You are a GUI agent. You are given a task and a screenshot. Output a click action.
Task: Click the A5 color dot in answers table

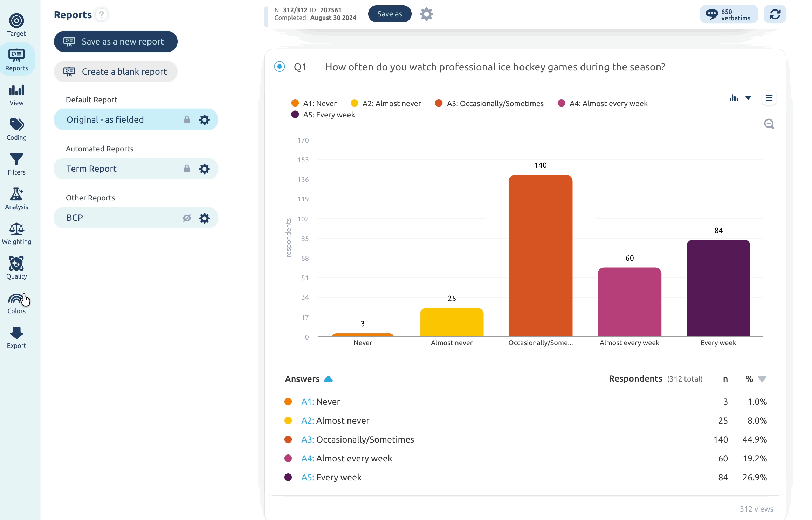tap(288, 477)
